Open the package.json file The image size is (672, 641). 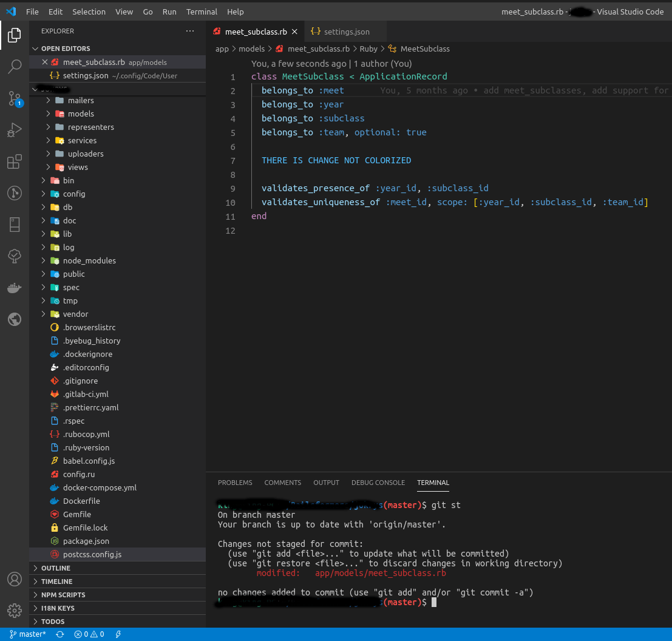coord(117,541)
